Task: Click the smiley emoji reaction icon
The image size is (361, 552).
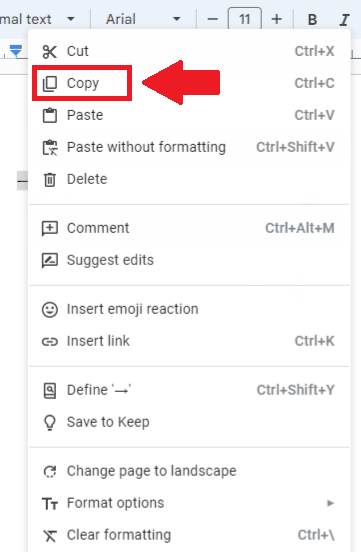Action: coord(49,310)
